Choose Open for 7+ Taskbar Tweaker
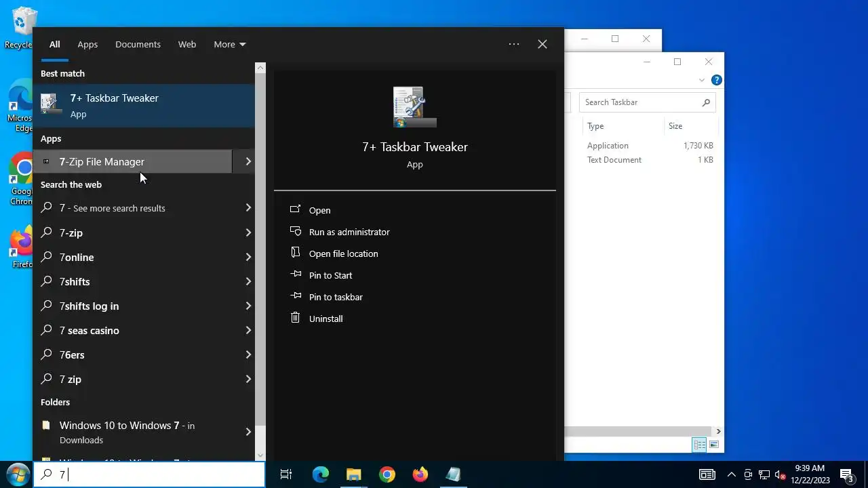The image size is (868, 488). click(319, 210)
